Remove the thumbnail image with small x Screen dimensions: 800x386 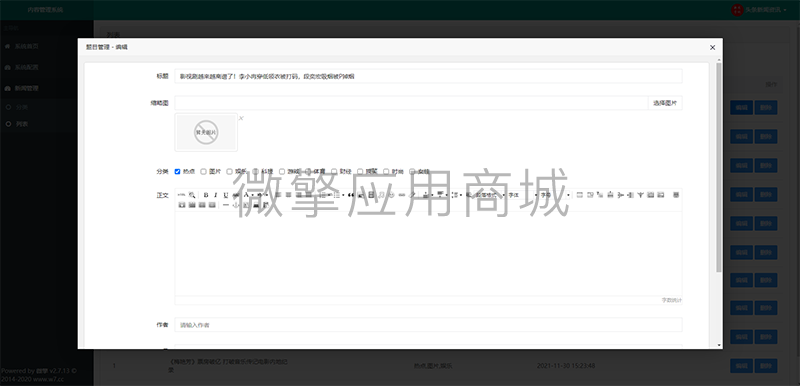pyautogui.click(x=241, y=118)
